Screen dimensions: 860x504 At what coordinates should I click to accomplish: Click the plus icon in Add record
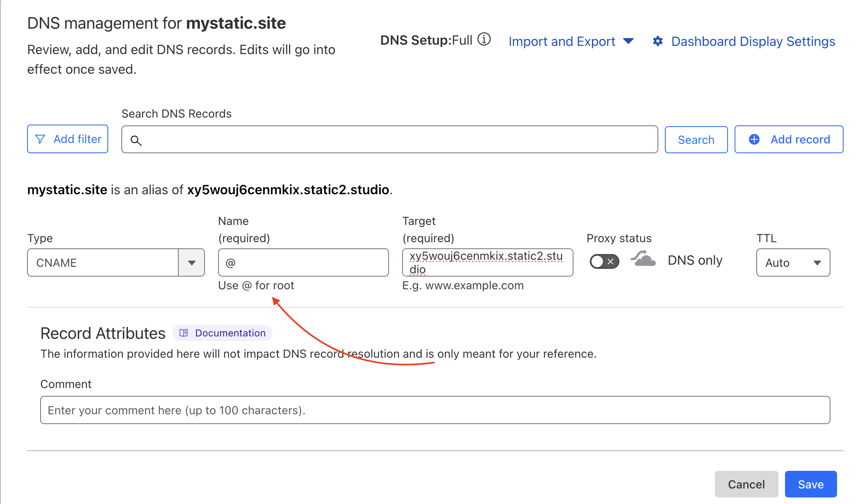point(754,139)
